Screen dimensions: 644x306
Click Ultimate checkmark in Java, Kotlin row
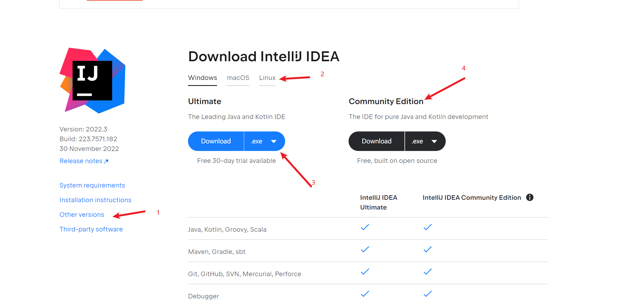click(365, 227)
